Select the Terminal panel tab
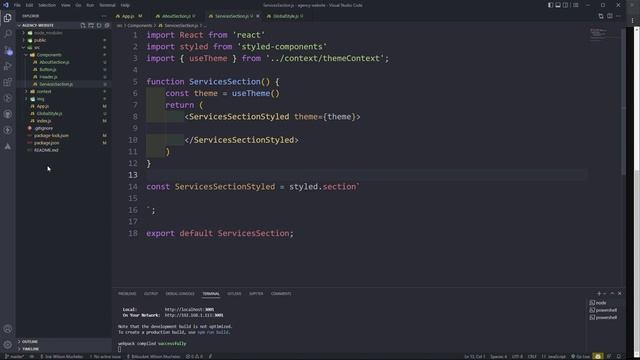 [211, 293]
